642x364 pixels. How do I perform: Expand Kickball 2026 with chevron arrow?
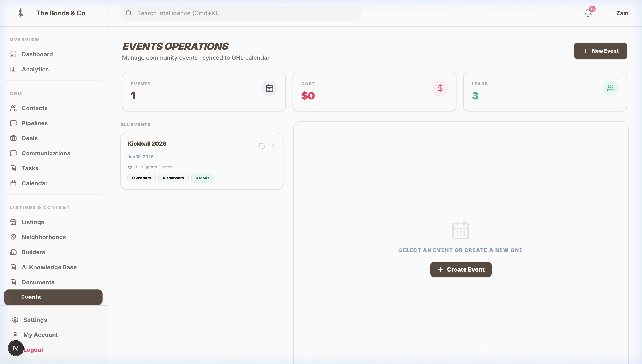pyautogui.click(x=273, y=146)
